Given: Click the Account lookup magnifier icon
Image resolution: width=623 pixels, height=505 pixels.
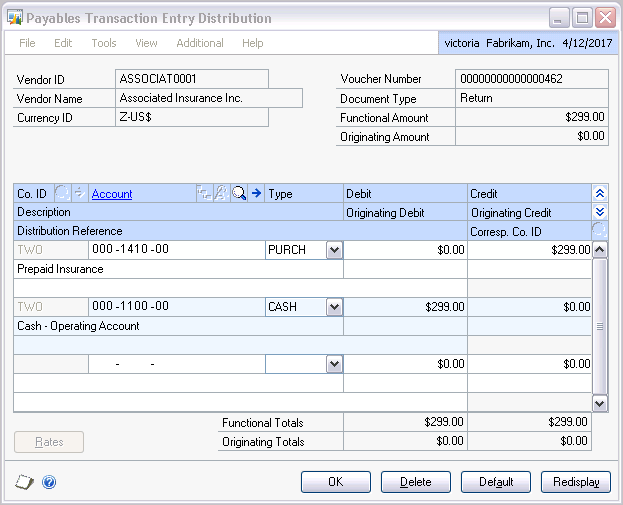Looking at the screenshot, I should [239, 194].
